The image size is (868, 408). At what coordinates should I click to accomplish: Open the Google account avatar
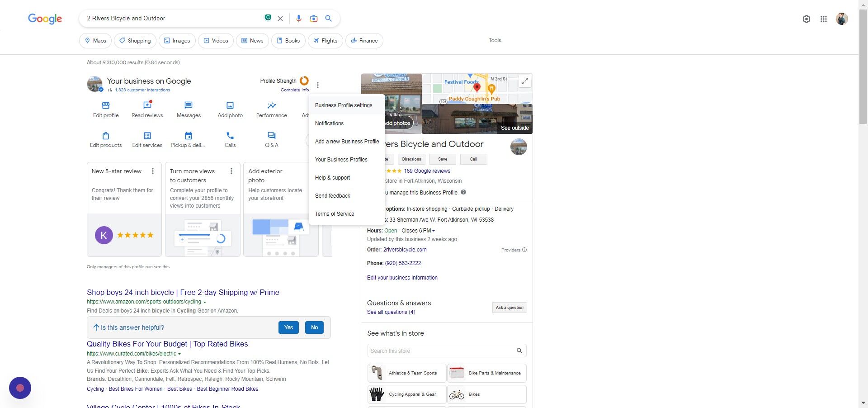tap(842, 19)
